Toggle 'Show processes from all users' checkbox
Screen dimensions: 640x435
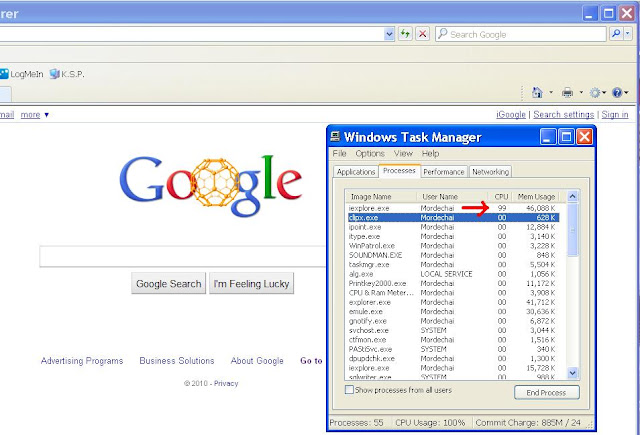point(349,390)
